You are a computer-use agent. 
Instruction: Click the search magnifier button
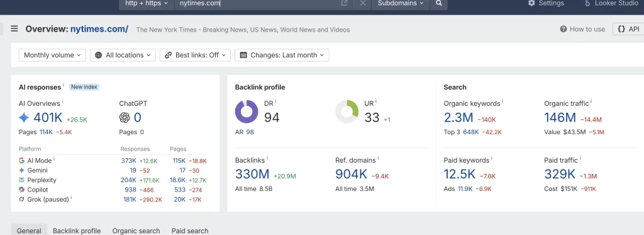click(x=438, y=3)
